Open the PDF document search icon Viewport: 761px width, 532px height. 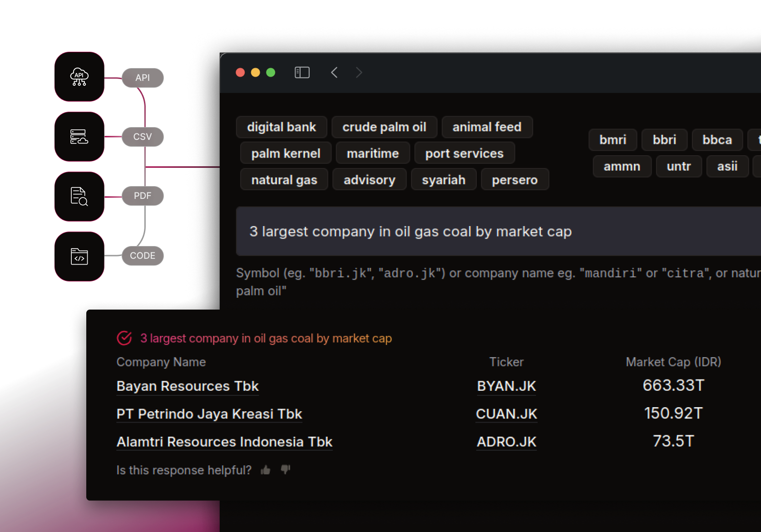[x=79, y=196]
